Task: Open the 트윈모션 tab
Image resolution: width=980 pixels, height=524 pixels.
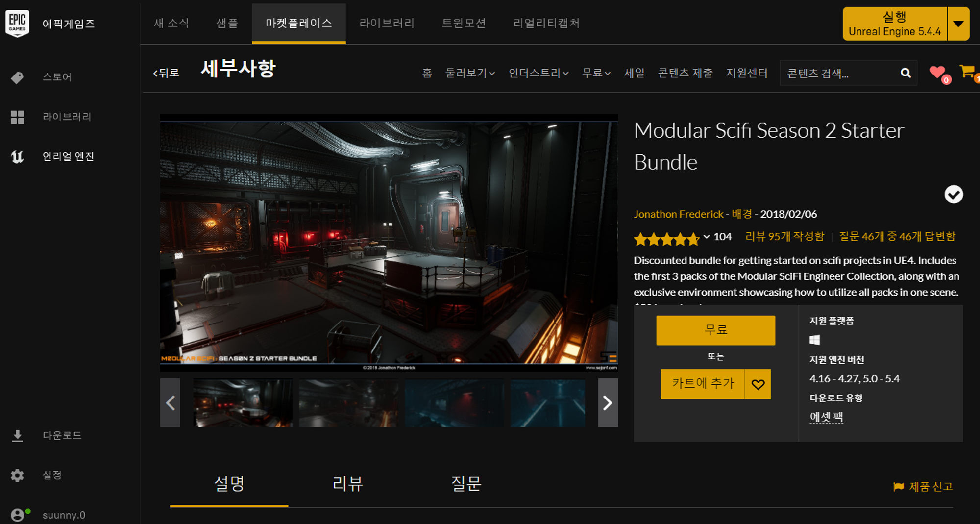Action: [464, 23]
